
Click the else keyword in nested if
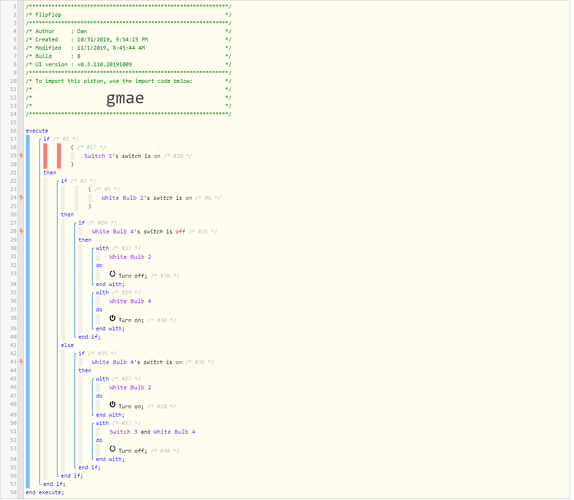pos(67,345)
